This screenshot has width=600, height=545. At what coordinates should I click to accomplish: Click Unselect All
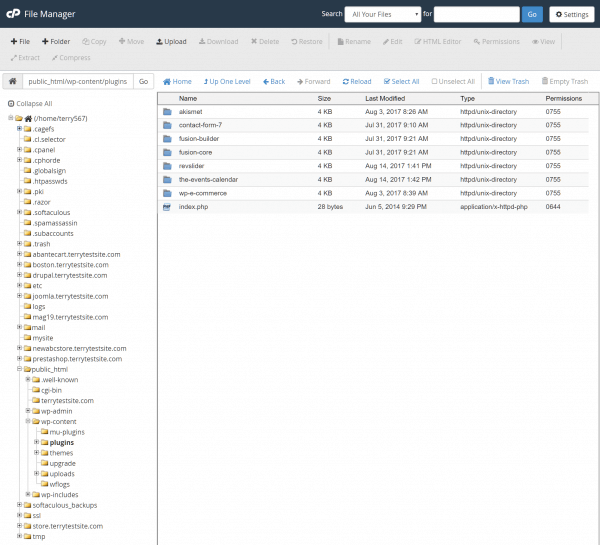click(453, 82)
